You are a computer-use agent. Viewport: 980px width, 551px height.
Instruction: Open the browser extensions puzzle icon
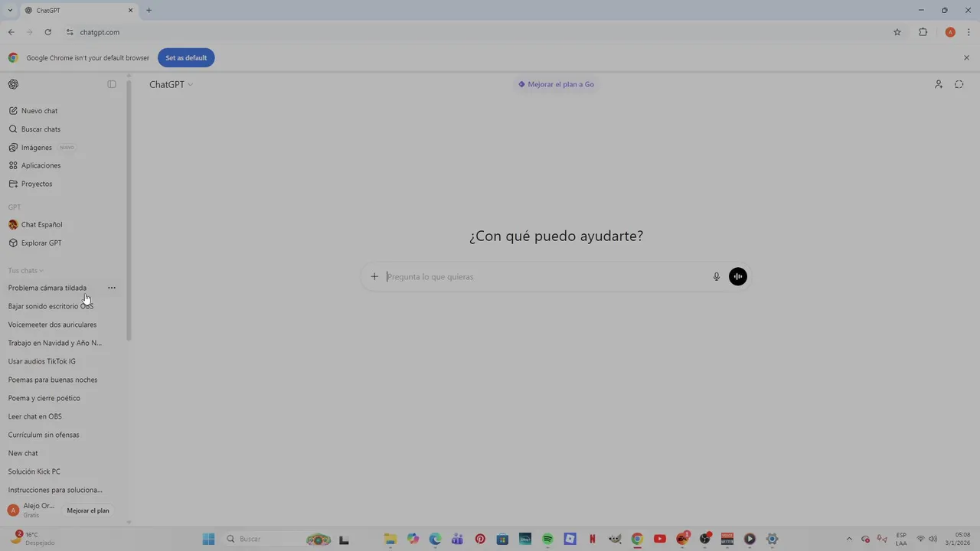[x=923, y=32]
